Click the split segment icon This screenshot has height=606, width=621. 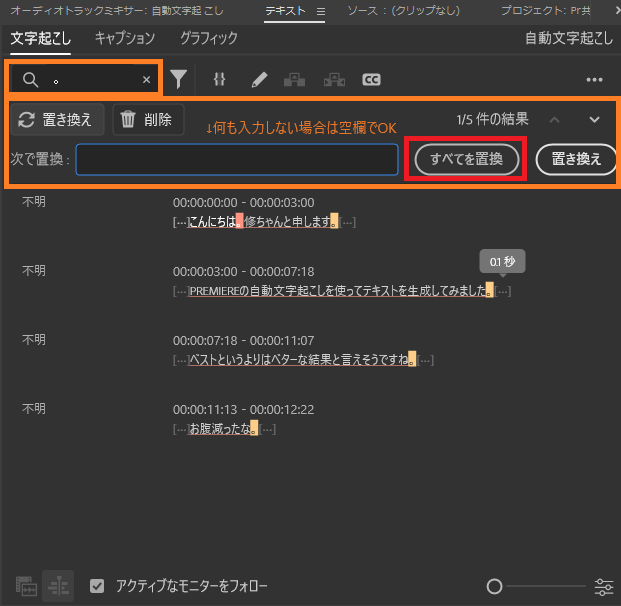[334, 80]
